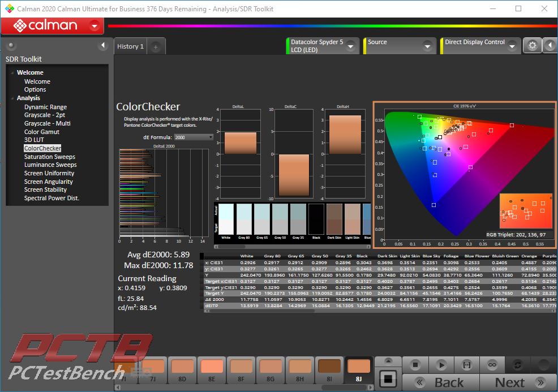Click the stop measurement icon
This screenshot has width=558, height=392.
point(415,365)
